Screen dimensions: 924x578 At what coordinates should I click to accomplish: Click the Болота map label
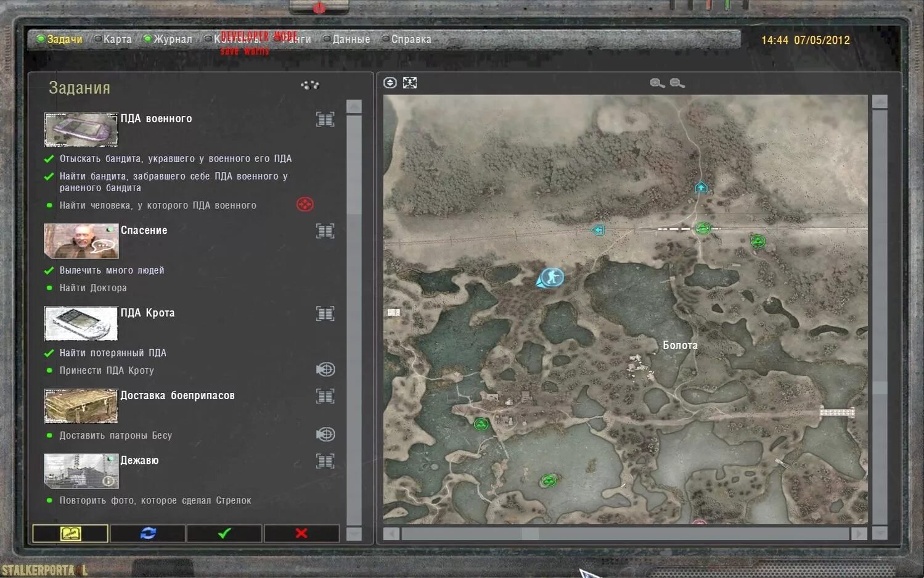(x=680, y=345)
